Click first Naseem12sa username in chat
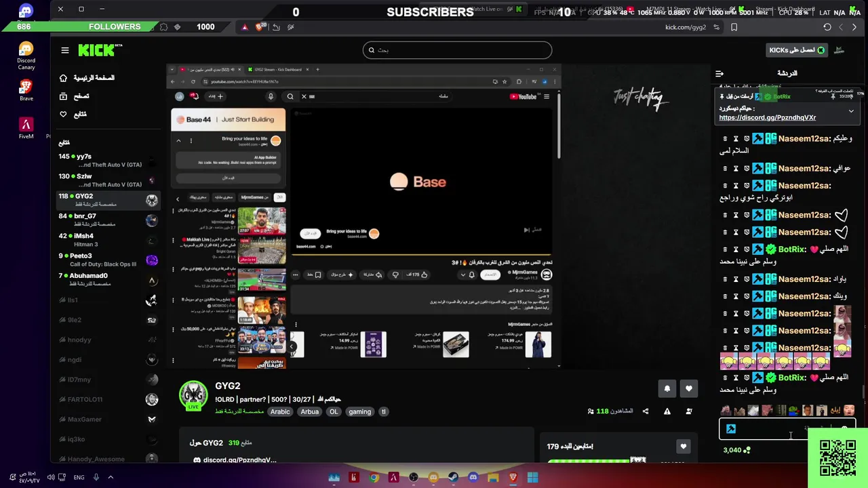Image resolution: width=868 pixels, height=488 pixels. point(804,138)
